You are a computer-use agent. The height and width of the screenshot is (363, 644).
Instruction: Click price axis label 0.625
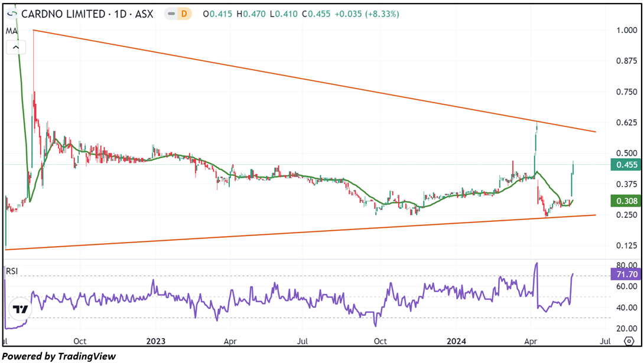(627, 122)
